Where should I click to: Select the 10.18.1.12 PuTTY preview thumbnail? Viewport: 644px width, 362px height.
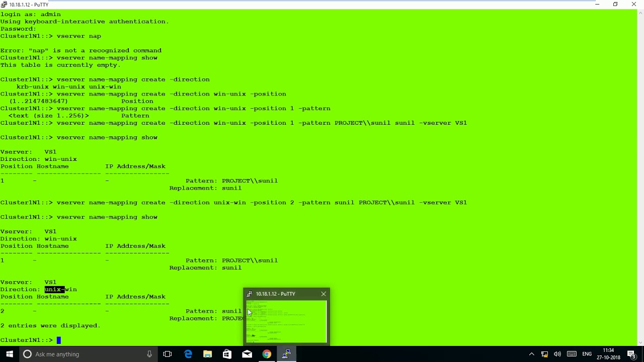coord(286,322)
